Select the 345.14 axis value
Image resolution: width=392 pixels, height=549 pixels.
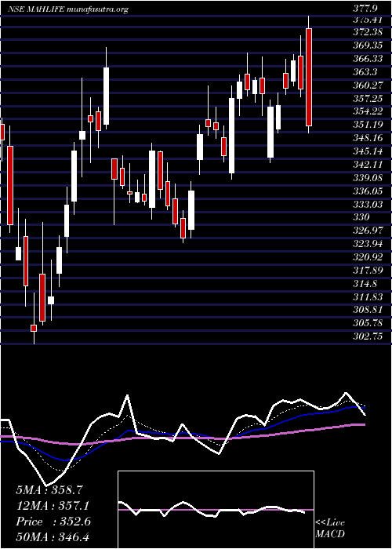tap(367, 151)
